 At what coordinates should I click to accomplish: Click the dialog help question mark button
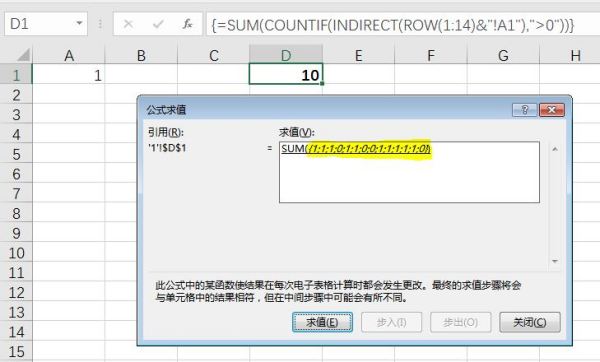coord(525,110)
